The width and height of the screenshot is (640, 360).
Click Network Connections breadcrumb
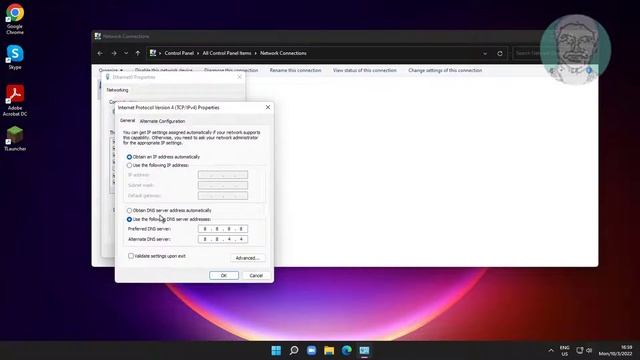[x=283, y=53]
